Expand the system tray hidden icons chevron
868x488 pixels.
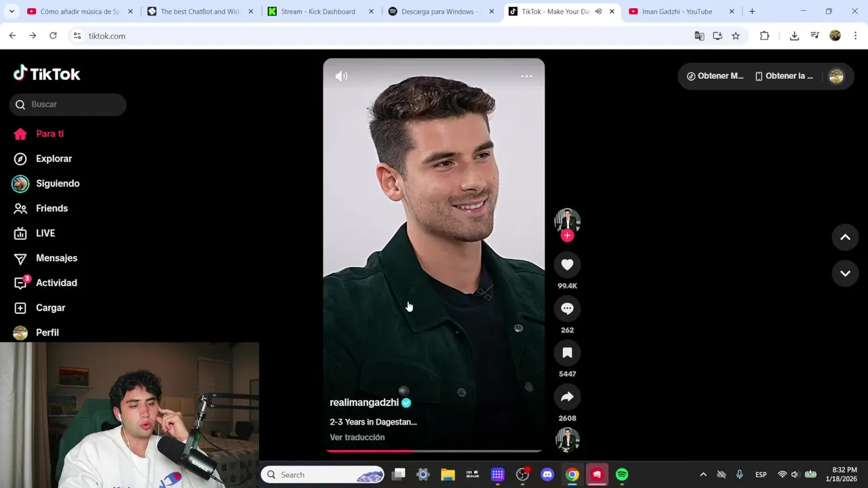(703, 475)
